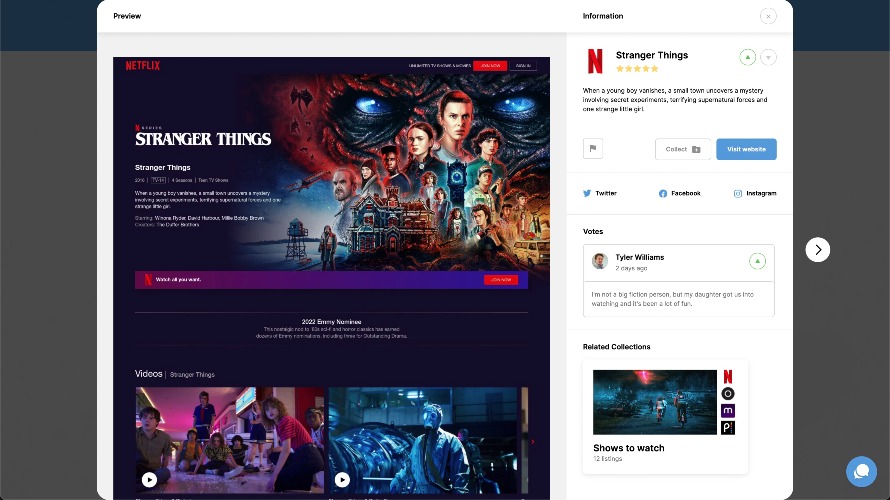Click Join Now in the Watch all you want banner
890x500 pixels.
click(501, 280)
